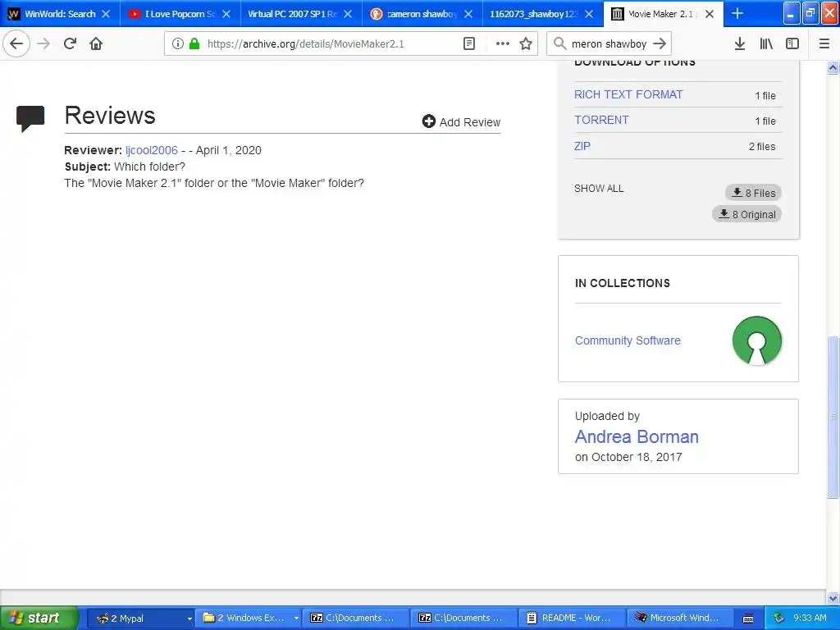The height and width of the screenshot is (630, 840).
Task: Switch to the Microsoft Windows taskbar item
Action: click(680, 618)
